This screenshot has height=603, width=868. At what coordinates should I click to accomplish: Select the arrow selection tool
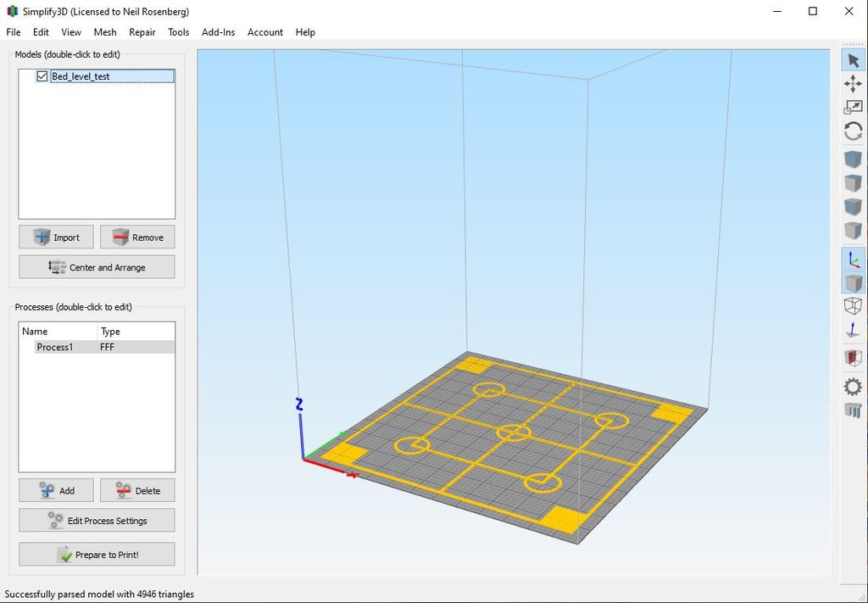853,59
